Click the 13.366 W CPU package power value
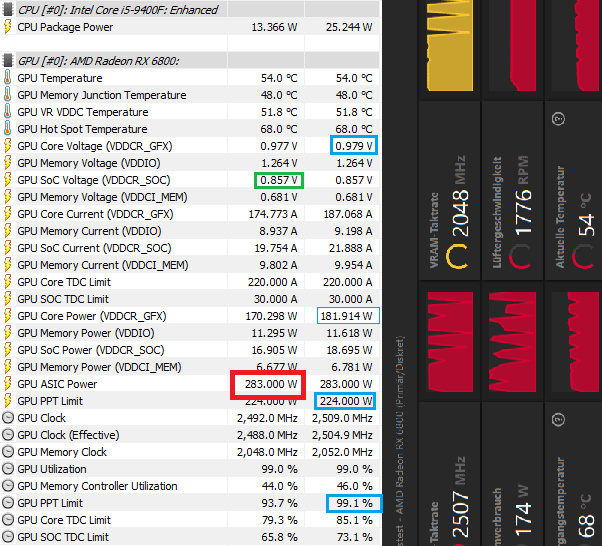Image resolution: width=602 pixels, height=546 pixels. 274,27
